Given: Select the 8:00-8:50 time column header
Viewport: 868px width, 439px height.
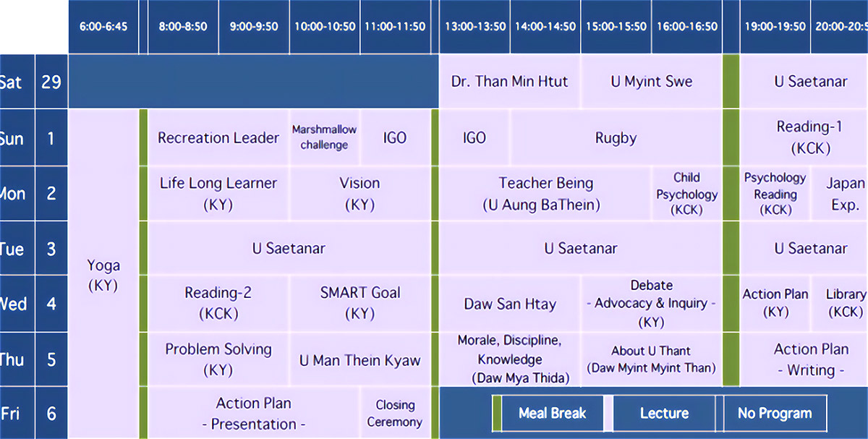Looking at the screenshot, I should [x=183, y=27].
